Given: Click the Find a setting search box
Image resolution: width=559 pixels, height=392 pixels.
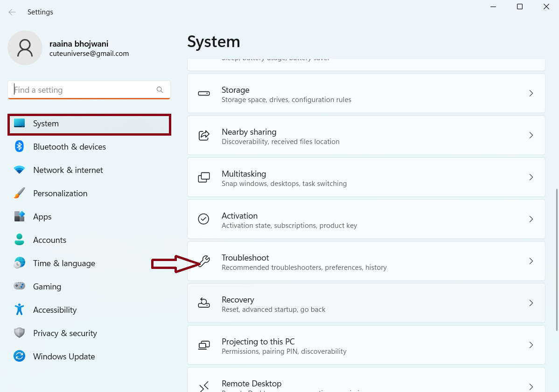Looking at the screenshot, I should tap(84, 90).
